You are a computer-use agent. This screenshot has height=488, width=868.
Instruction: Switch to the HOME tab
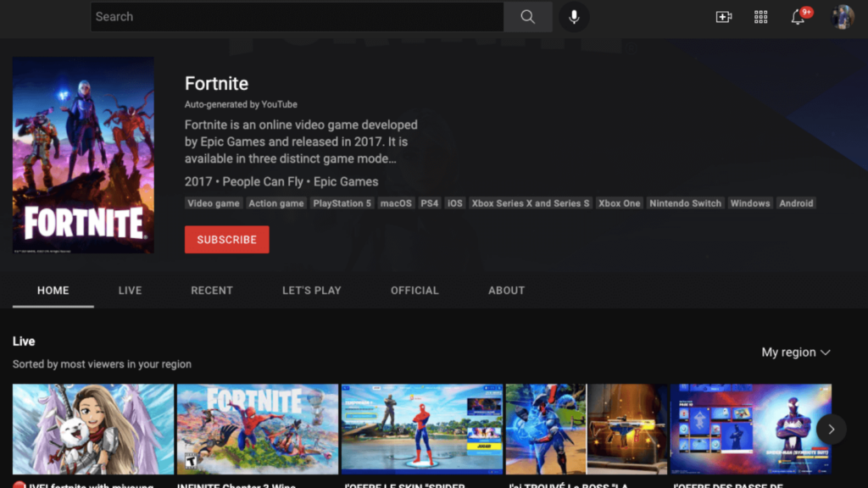point(53,291)
